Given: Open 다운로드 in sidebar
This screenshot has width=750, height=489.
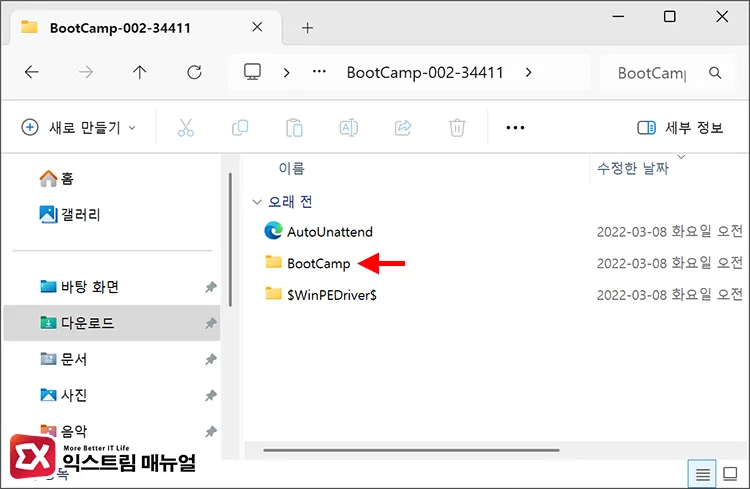Looking at the screenshot, I should click(77, 323).
